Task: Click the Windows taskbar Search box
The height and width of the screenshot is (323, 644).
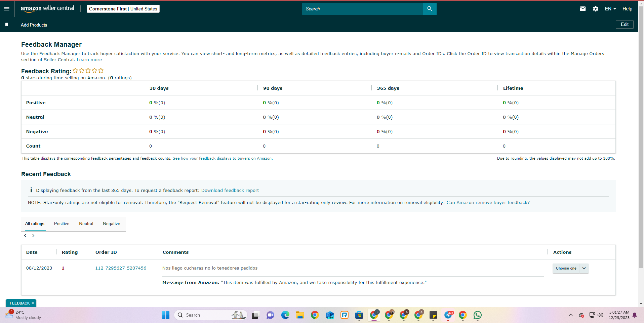Action: pos(211,315)
